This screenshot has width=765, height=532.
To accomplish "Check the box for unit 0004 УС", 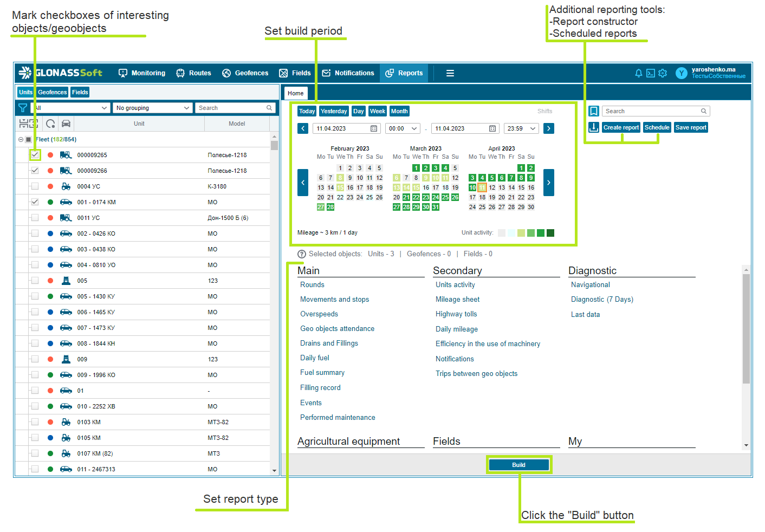I will 35,186.
